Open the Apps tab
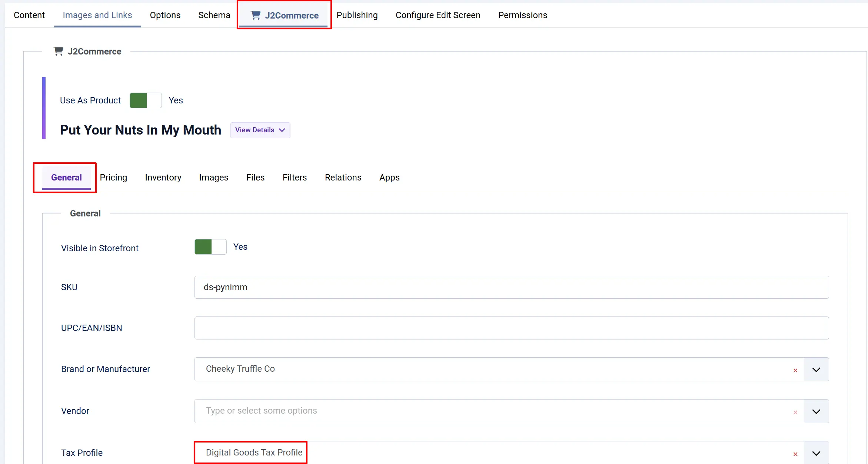Image resolution: width=868 pixels, height=464 pixels. pyautogui.click(x=389, y=178)
